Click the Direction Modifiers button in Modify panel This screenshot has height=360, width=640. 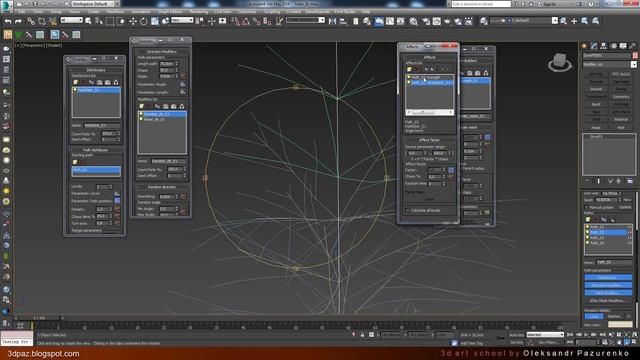click(608, 285)
